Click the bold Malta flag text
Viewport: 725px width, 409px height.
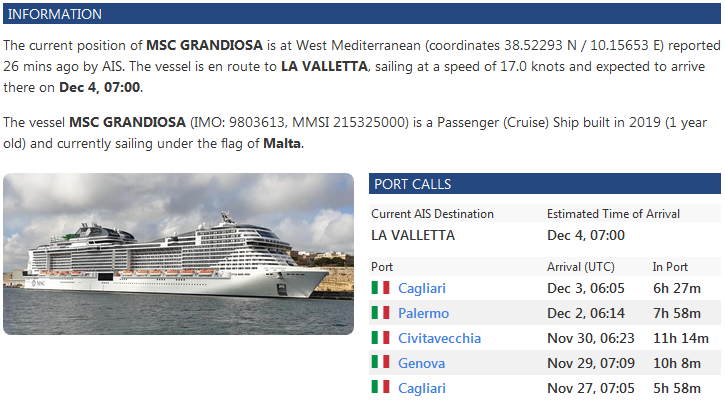coord(282,143)
